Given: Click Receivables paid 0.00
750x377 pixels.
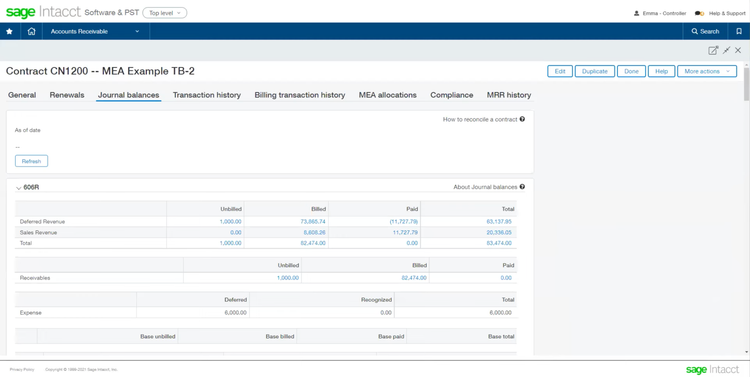Looking at the screenshot, I should [506, 277].
